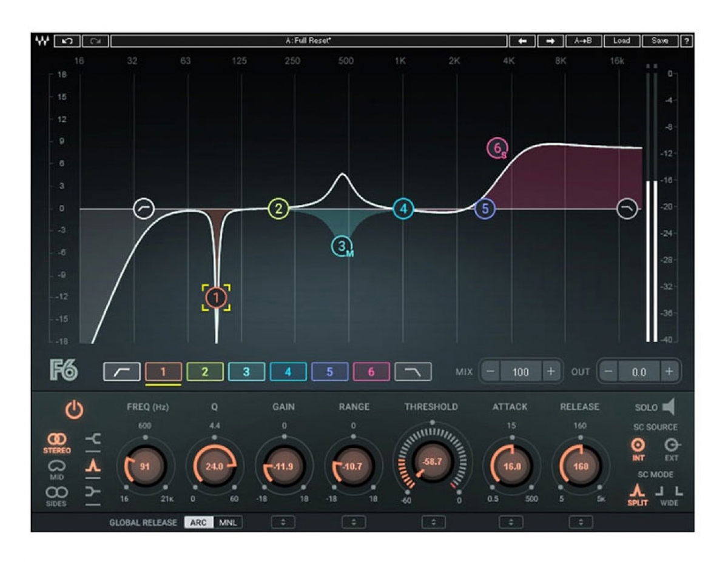
Task: Click the Load button
Action: (622, 41)
